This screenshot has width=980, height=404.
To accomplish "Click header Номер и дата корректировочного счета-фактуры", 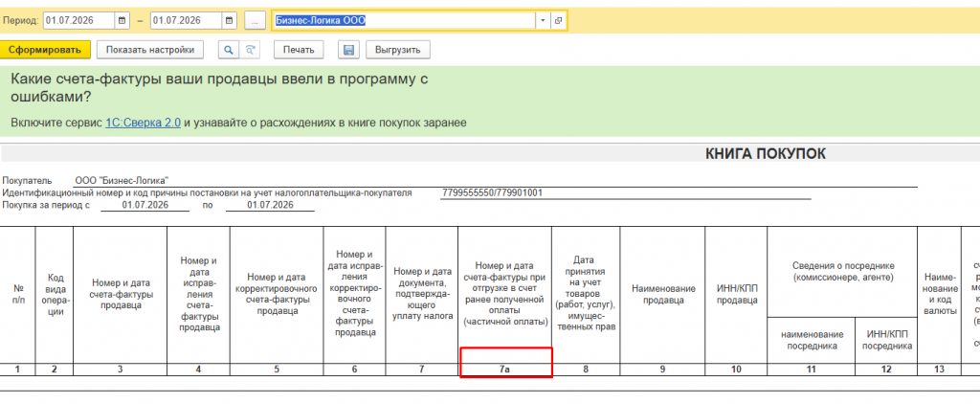I will (x=277, y=295).
